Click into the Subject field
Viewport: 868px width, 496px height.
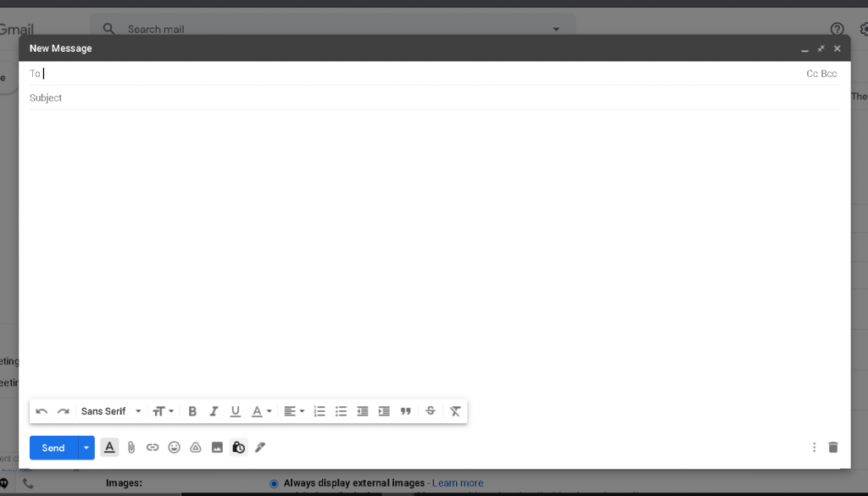[424, 98]
